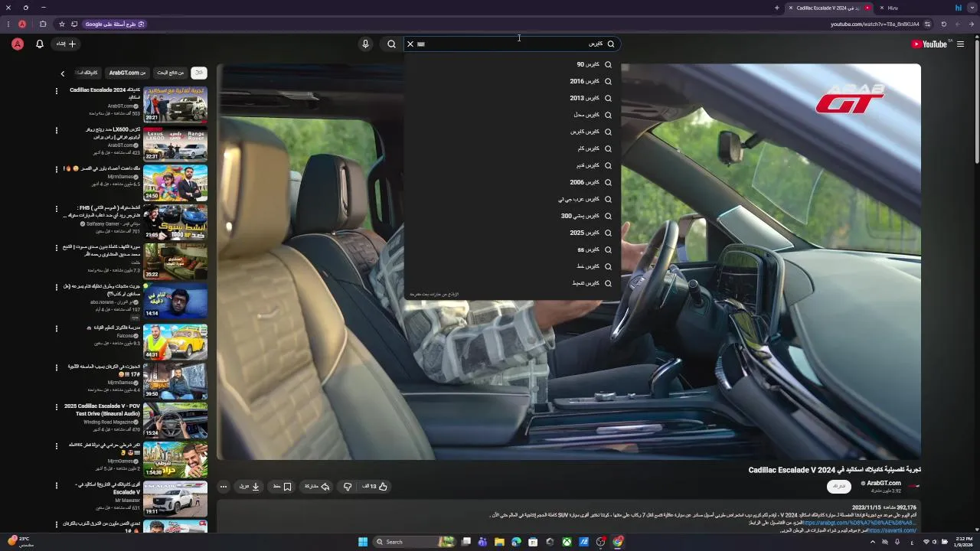
Task: Submit search with the magnifier button
Action: click(391, 44)
